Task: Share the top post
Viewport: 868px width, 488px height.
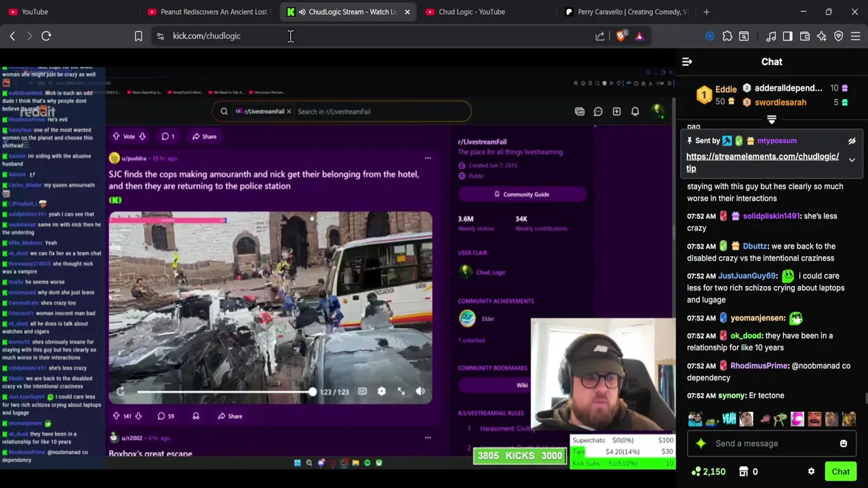Action: coord(204,136)
